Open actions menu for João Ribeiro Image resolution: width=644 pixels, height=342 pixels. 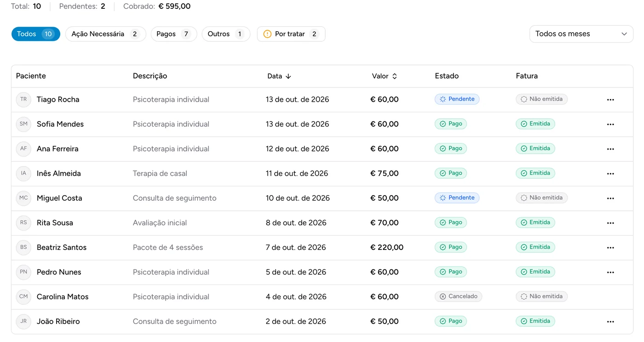(x=610, y=322)
